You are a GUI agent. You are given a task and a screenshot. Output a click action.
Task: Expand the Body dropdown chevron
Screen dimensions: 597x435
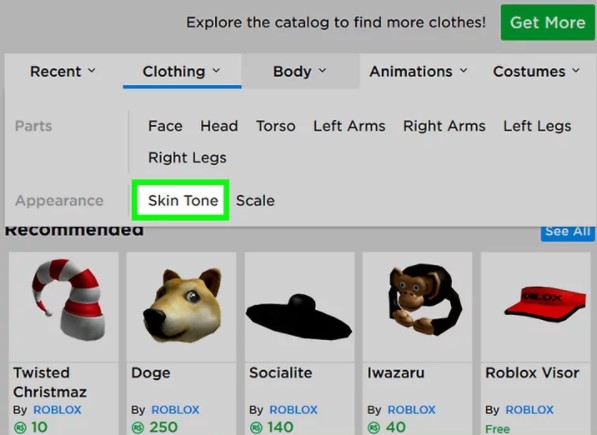(322, 71)
